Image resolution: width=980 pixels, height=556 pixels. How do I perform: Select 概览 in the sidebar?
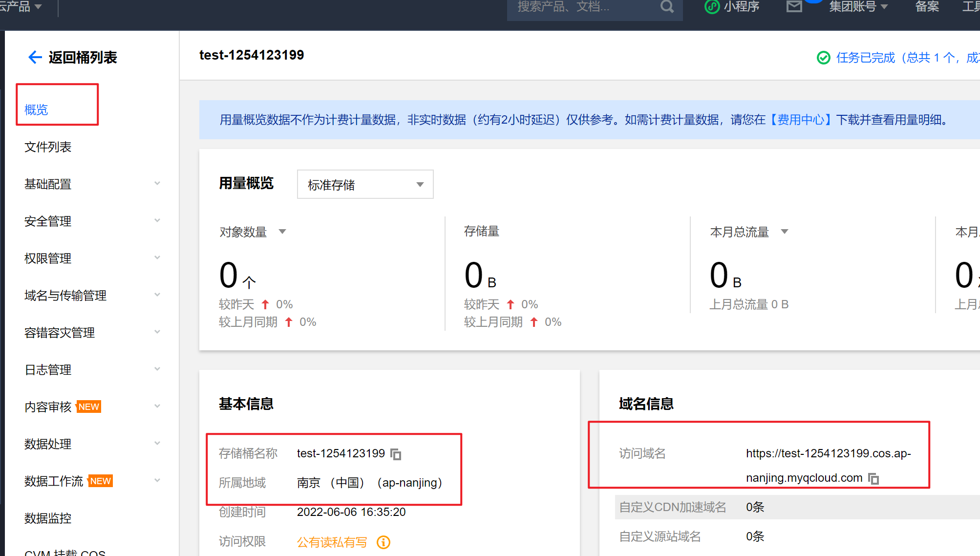[36, 110]
